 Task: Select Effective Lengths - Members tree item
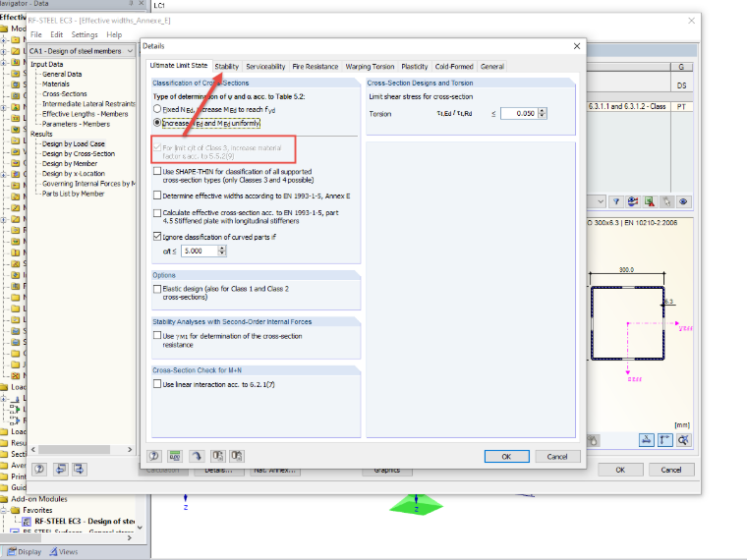[85, 114]
